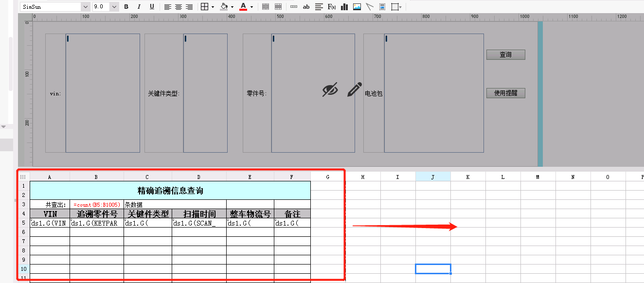The image size is (644, 283).
Task: Select the 关键件类型 header cell in table
Action: point(148,213)
